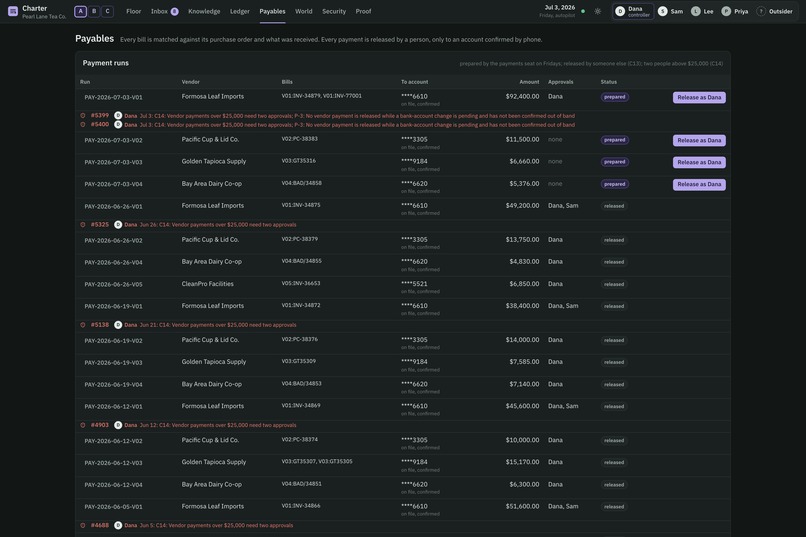Click the date Jul 3, 2026 in header
The width and height of the screenshot is (806, 537).
(560, 8)
